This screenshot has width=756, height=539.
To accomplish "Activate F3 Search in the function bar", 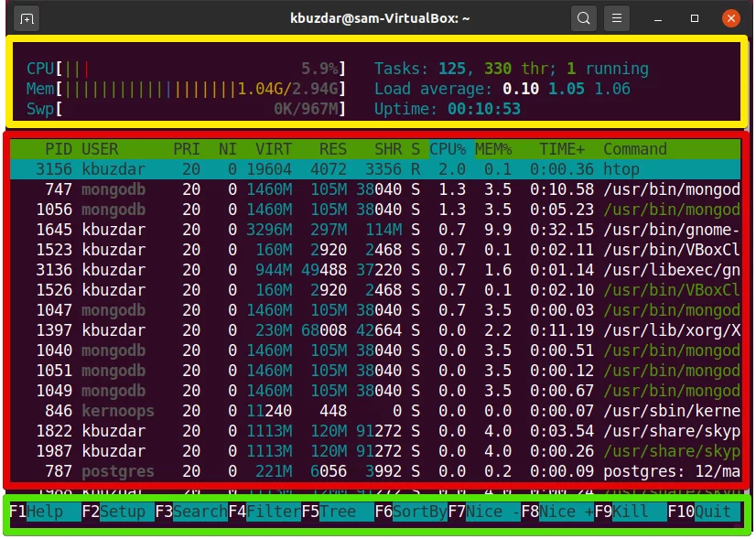I will tap(191, 512).
